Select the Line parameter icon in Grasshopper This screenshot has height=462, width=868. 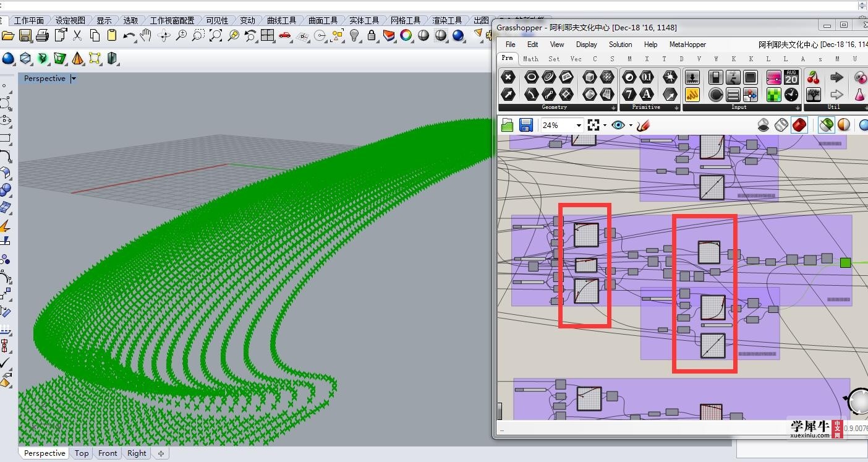[x=548, y=94]
